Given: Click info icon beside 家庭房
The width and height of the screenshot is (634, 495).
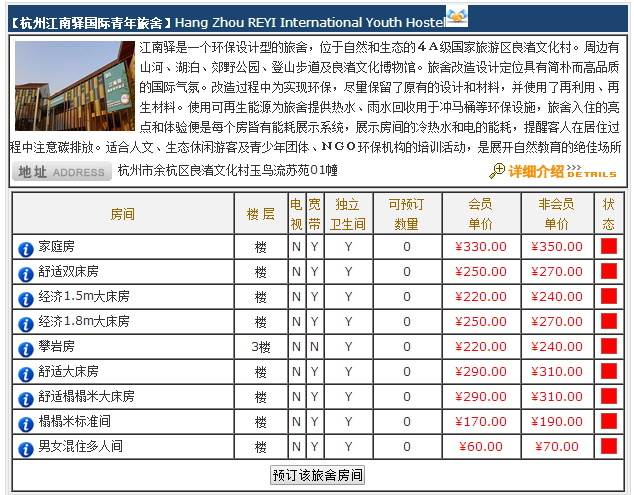Looking at the screenshot, I should coord(25,250).
